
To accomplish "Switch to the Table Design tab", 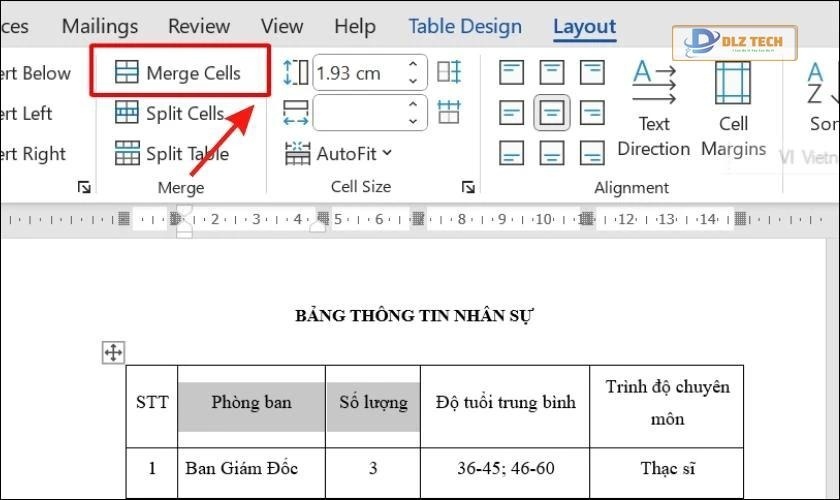I will pyautogui.click(x=465, y=26).
